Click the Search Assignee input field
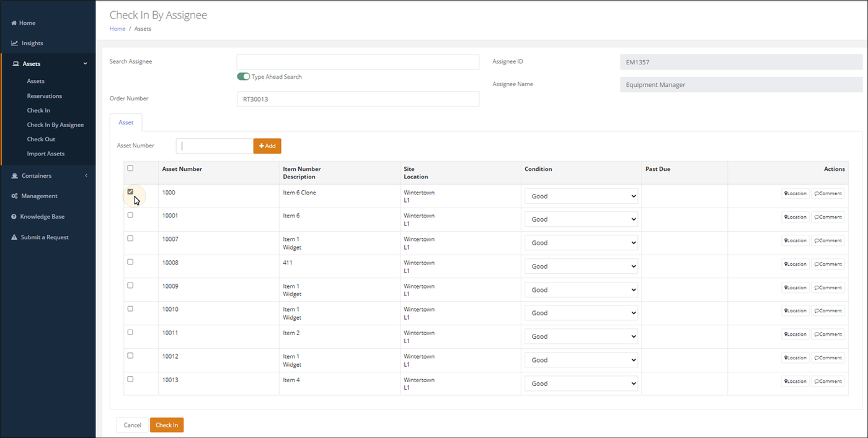 click(x=358, y=62)
